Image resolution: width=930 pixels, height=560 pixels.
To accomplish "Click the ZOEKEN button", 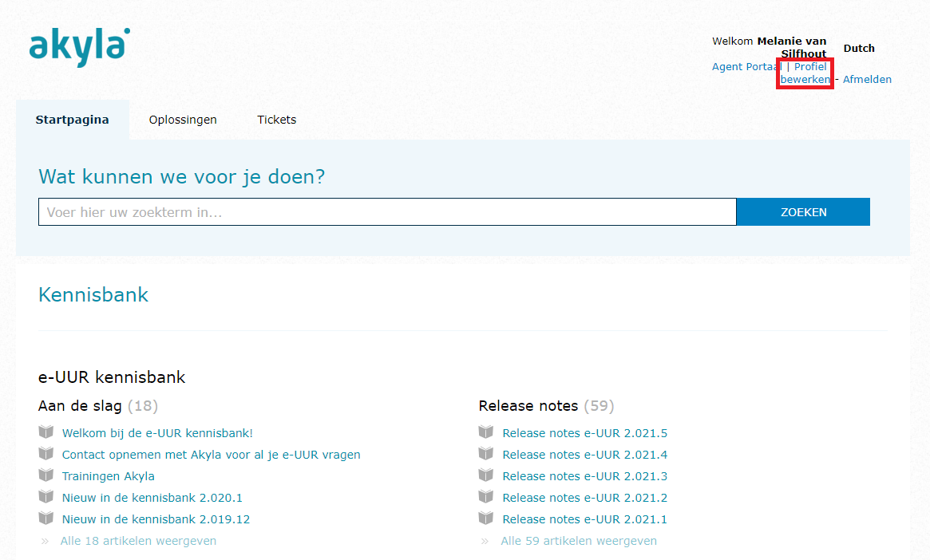I will (x=803, y=212).
